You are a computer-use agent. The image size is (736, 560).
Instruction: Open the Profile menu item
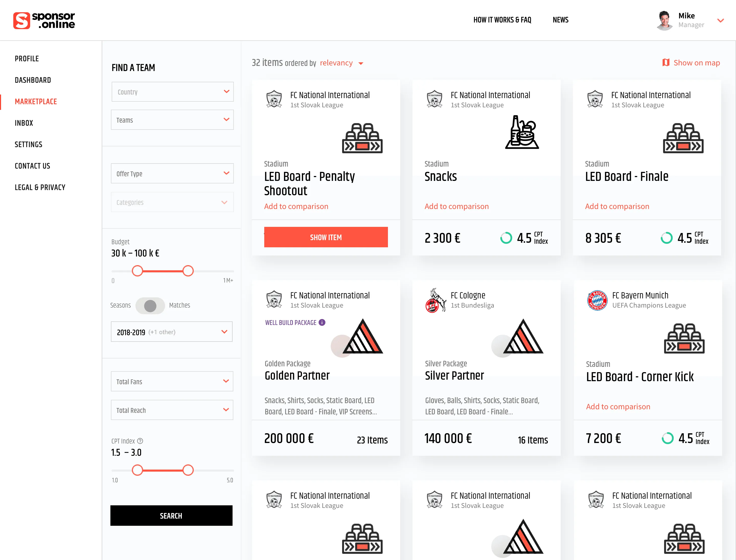pyautogui.click(x=27, y=59)
